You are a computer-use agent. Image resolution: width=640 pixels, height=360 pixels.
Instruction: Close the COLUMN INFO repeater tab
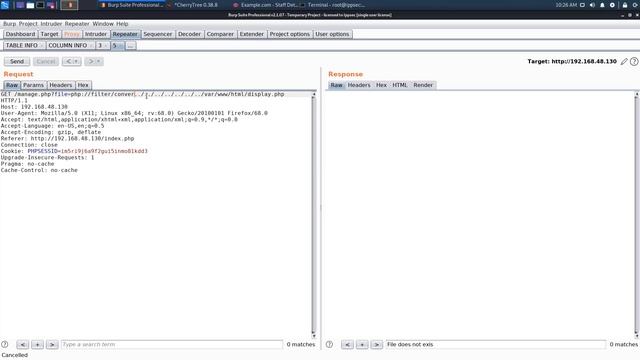91,46
